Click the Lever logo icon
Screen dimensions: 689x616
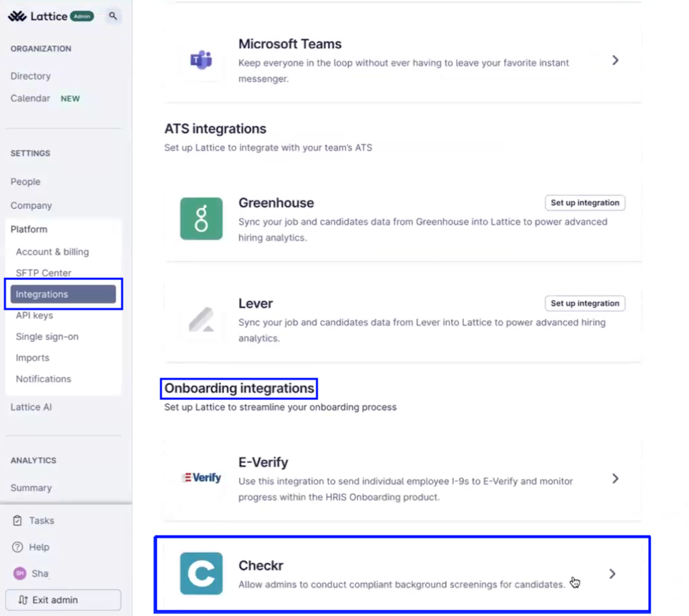(x=201, y=319)
